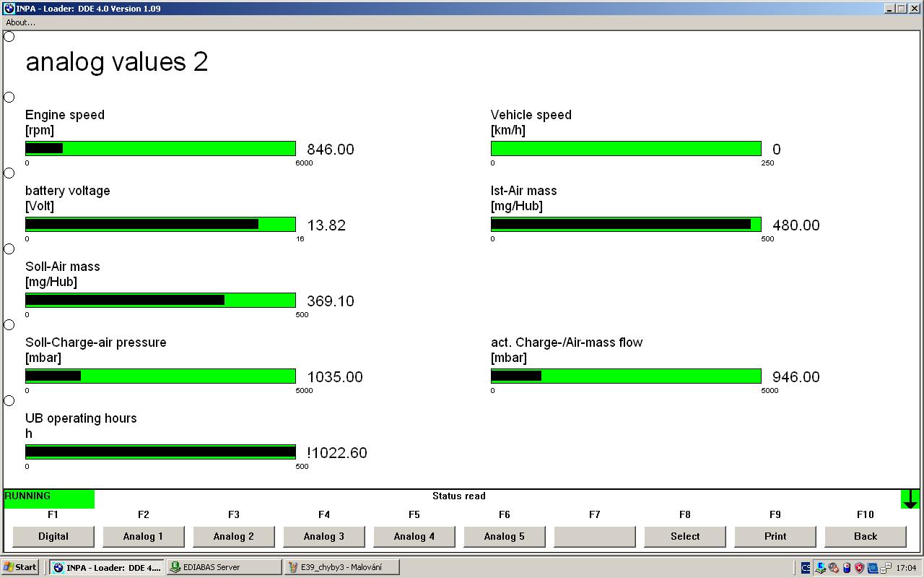Switch to EDIABAS Server in taskbar

pyautogui.click(x=224, y=567)
